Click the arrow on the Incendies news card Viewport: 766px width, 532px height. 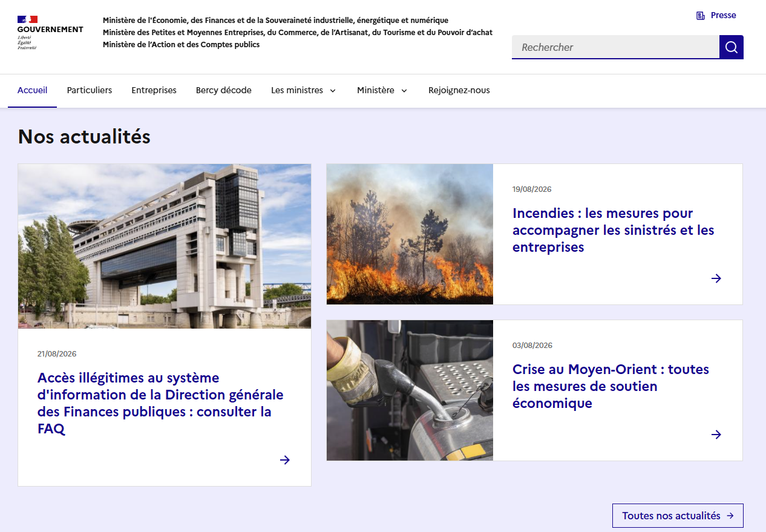click(716, 278)
